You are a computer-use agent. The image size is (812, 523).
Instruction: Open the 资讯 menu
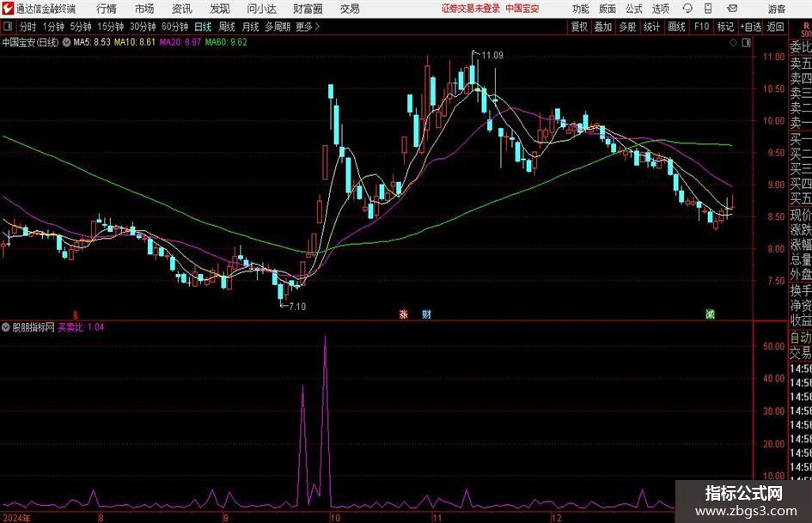tap(182, 9)
